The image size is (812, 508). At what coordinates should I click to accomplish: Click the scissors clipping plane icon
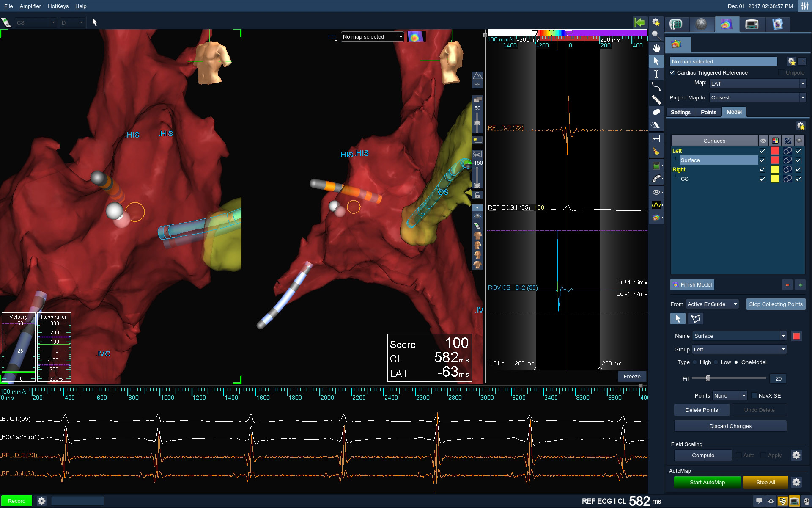(477, 155)
